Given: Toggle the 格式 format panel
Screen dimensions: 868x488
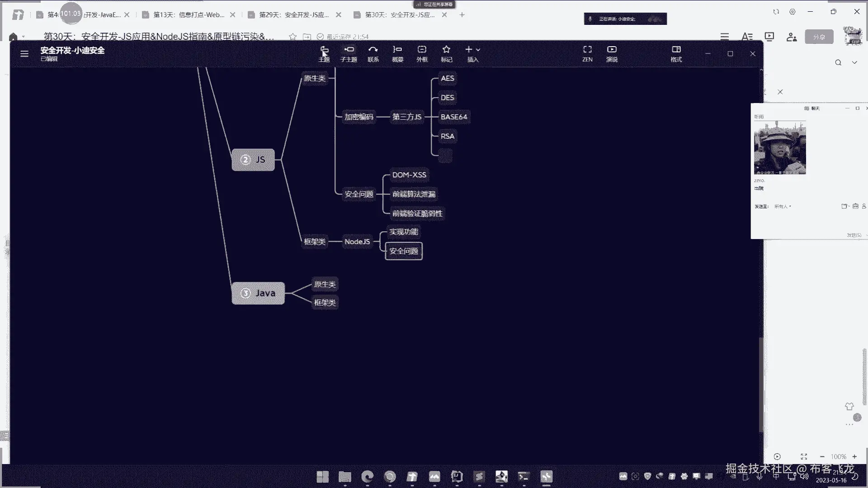Looking at the screenshot, I should [676, 53].
